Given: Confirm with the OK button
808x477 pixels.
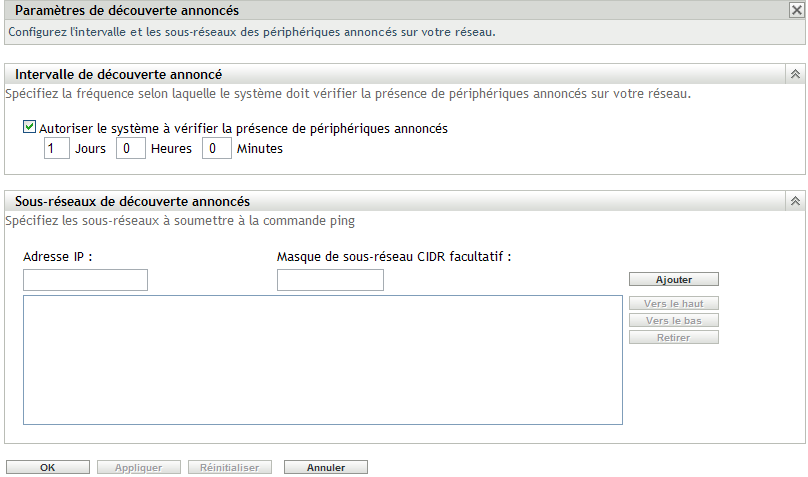Looking at the screenshot, I should (x=47, y=467).
